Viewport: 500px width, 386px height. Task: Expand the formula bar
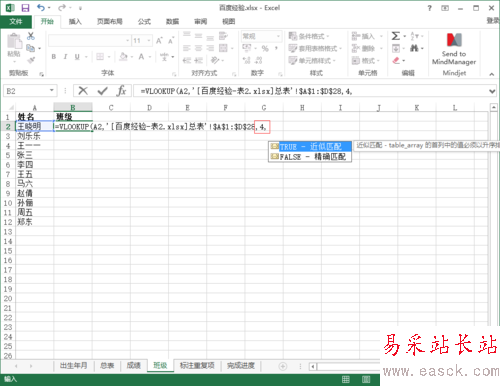[x=492, y=91]
